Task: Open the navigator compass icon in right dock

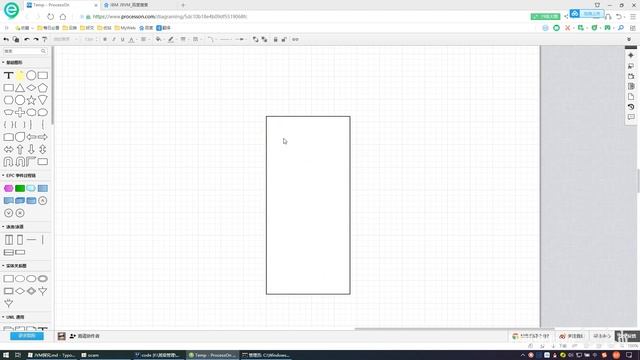Action: coord(631,55)
